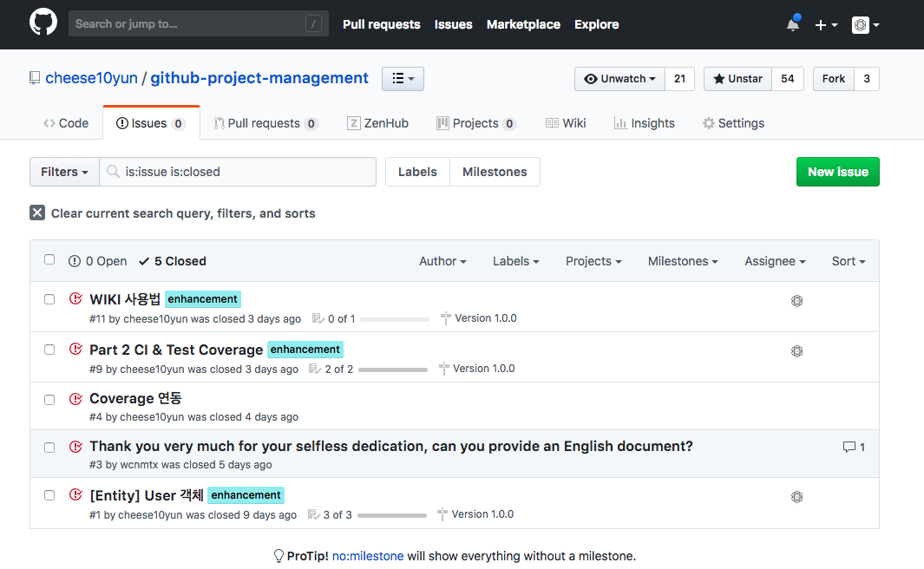Click assignee avatar on WIKI 사용법 issue

point(796,301)
